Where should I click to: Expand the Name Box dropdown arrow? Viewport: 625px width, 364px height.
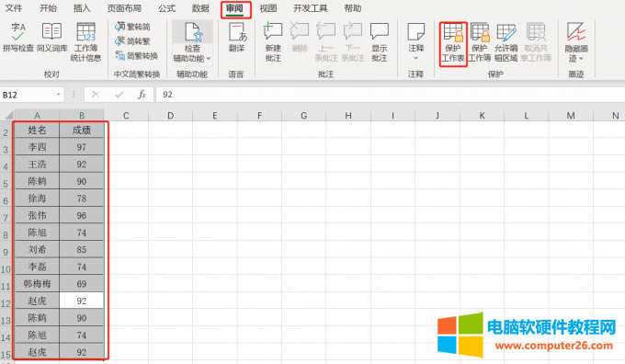point(58,95)
